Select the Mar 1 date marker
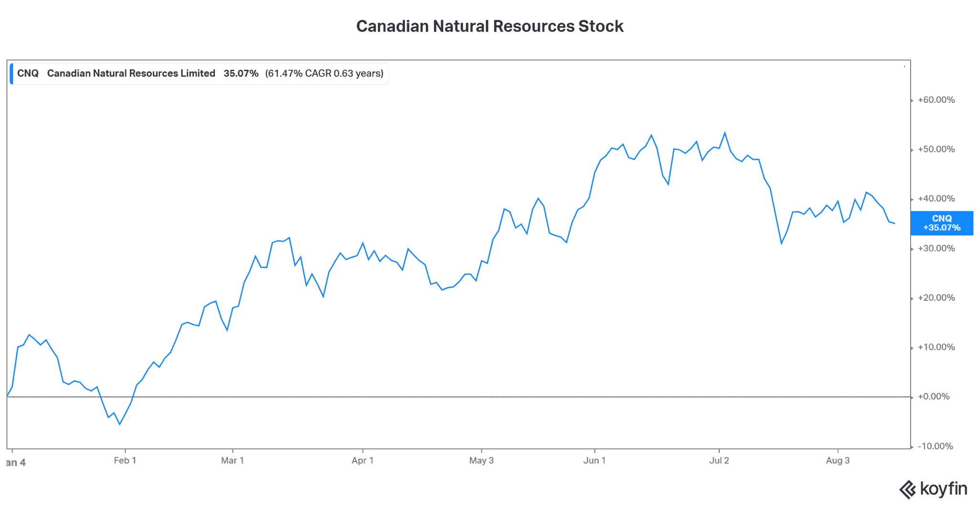Screen dimensions: 980x506 tap(233, 461)
